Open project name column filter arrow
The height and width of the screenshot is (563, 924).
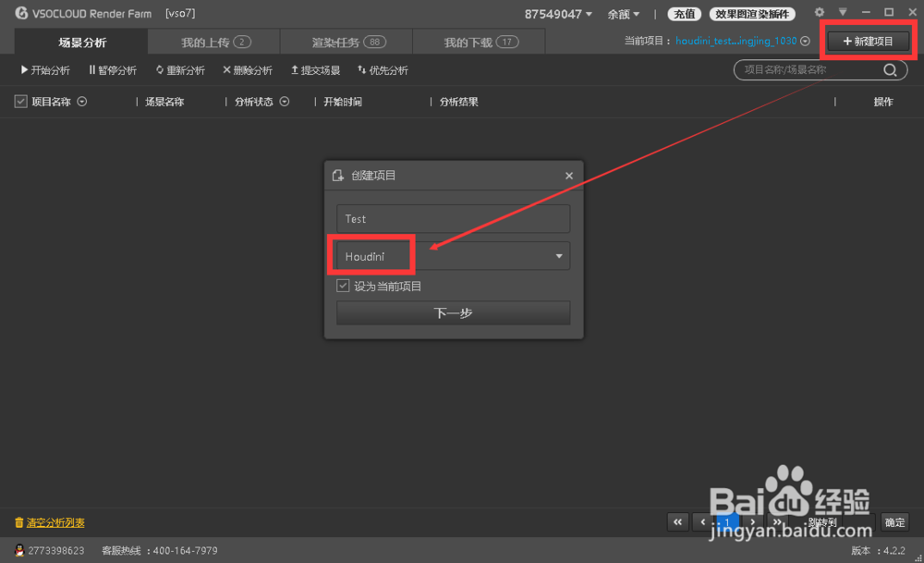click(x=82, y=102)
